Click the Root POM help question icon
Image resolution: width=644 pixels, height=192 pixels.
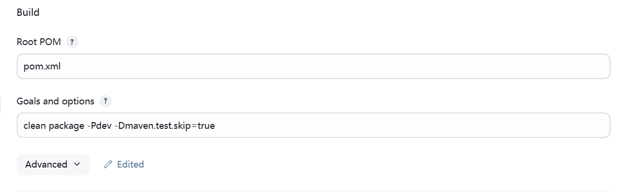72,42
